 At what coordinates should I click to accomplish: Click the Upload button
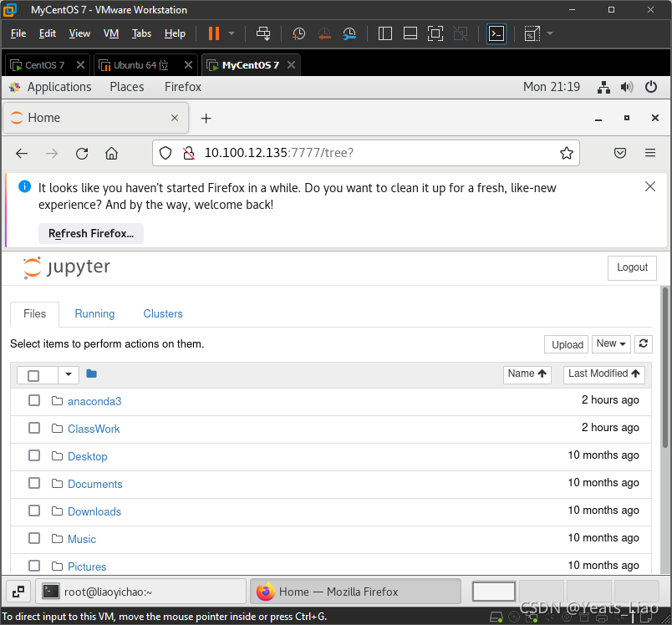(567, 344)
